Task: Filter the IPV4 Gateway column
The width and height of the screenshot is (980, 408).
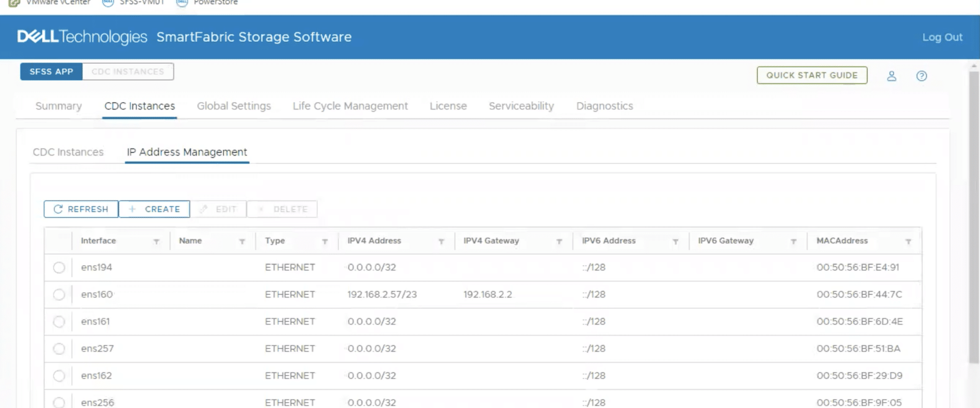Action: pyautogui.click(x=559, y=241)
